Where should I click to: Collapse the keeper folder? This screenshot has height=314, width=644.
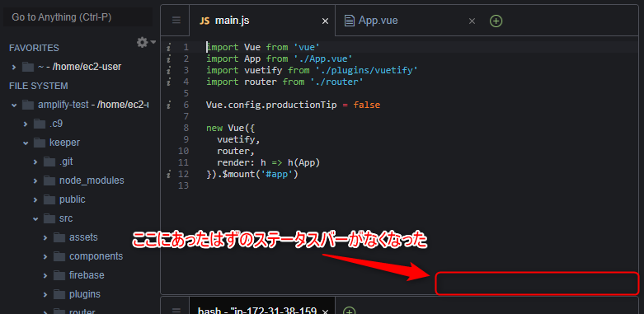26,143
